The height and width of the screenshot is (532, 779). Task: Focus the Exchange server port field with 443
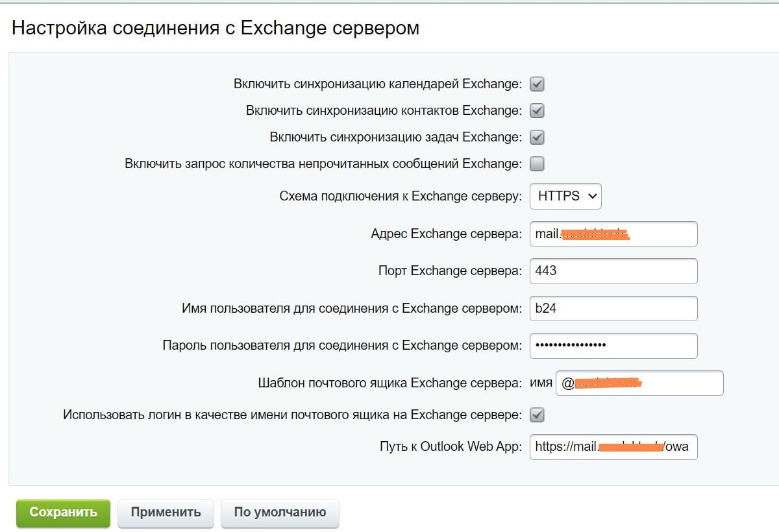pos(613,271)
